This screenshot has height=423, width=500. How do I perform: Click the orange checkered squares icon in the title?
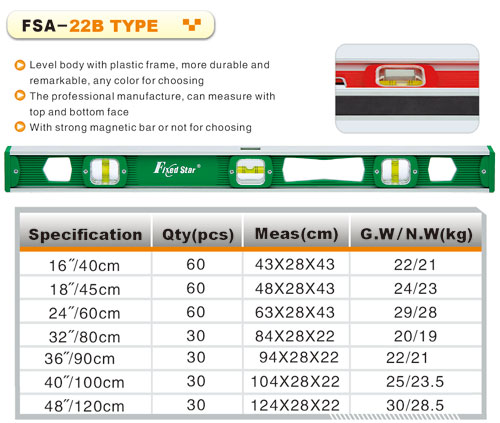coord(192,25)
